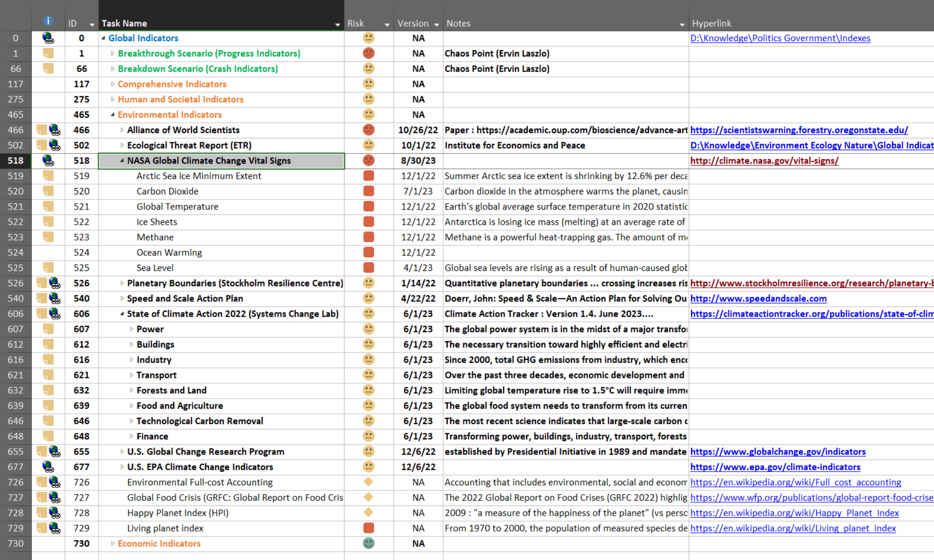Click the hyperlink globe icon in row 0
The height and width of the screenshot is (560, 934).
[48, 38]
